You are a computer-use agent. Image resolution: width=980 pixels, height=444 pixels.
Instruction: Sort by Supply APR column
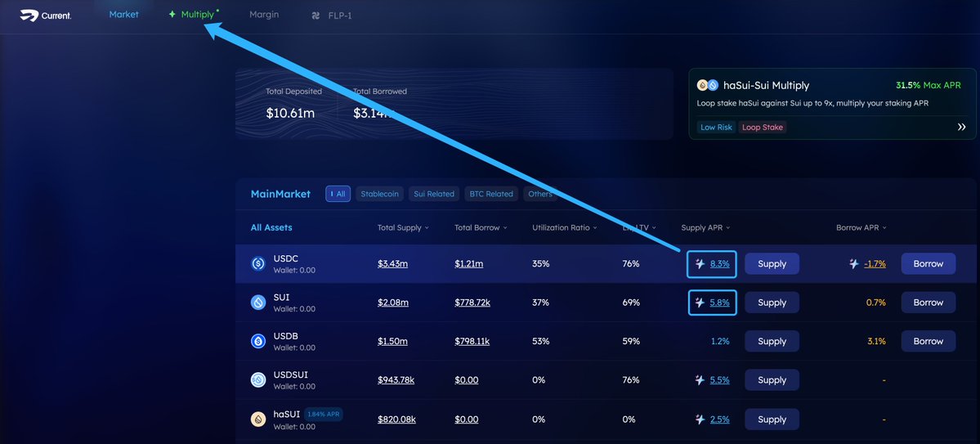[x=705, y=227]
